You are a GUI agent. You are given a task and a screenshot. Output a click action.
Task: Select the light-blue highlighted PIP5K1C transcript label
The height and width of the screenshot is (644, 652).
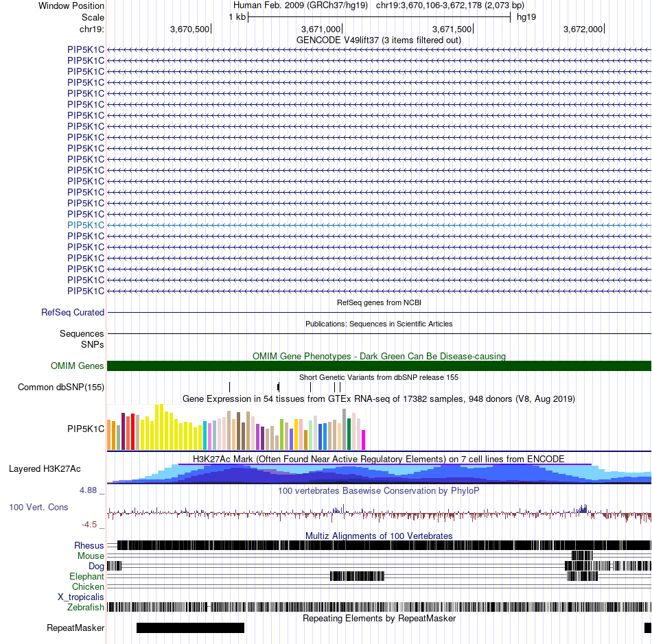click(x=86, y=225)
